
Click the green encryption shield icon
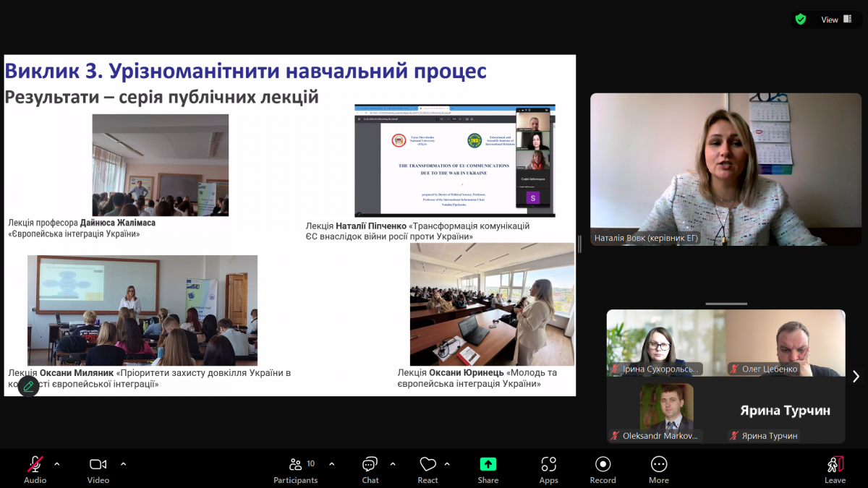click(801, 20)
